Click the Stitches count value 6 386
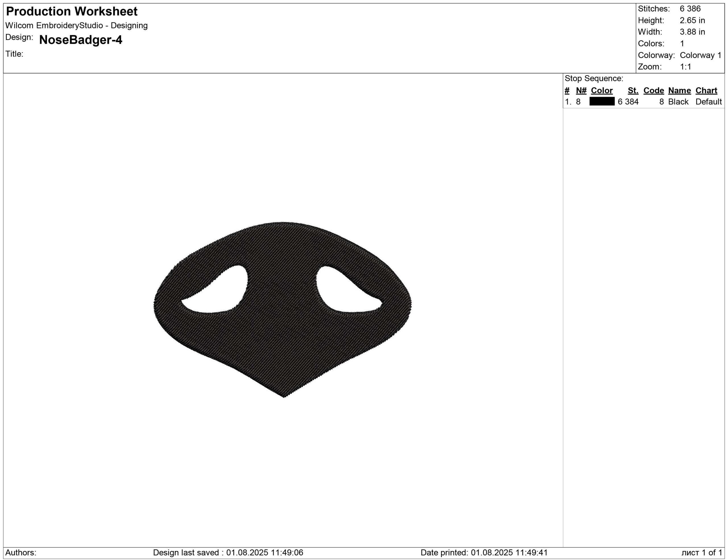Viewport: 728px width, 560px height. pos(690,9)
